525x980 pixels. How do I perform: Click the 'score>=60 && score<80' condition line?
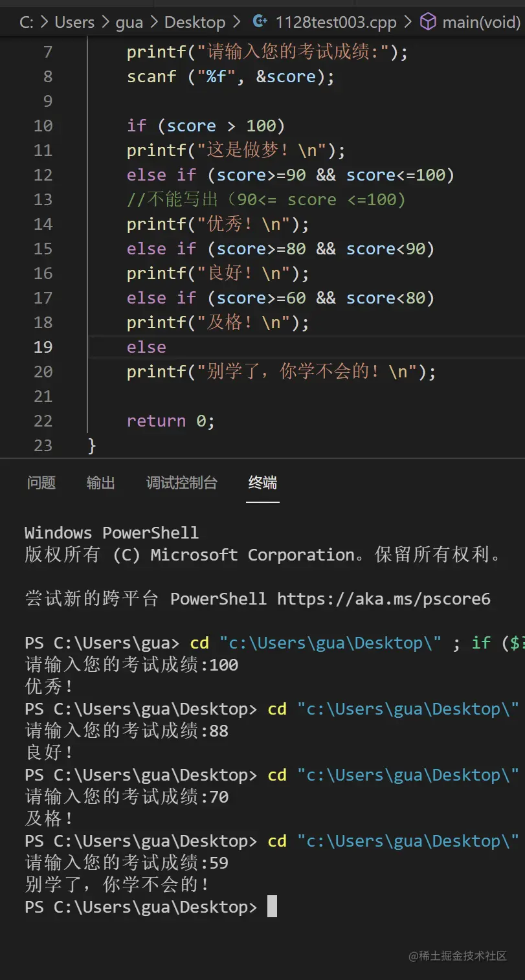pyautogui.click(x=281, y=298)
